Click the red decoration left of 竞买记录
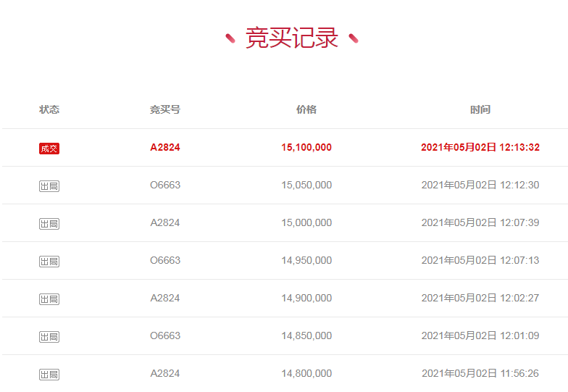This screenshot has width=568, height=392. coord(230,38)
